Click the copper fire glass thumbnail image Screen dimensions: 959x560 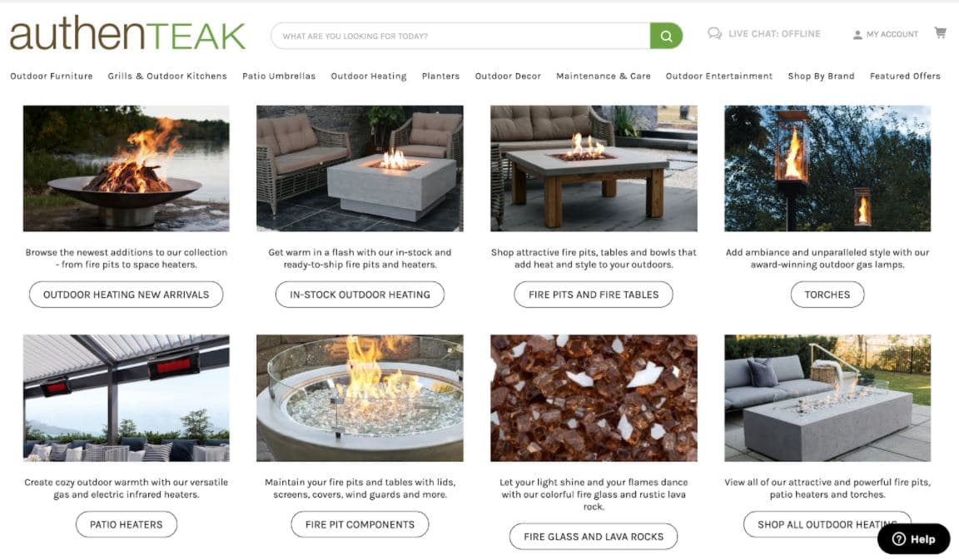point(594,398)
